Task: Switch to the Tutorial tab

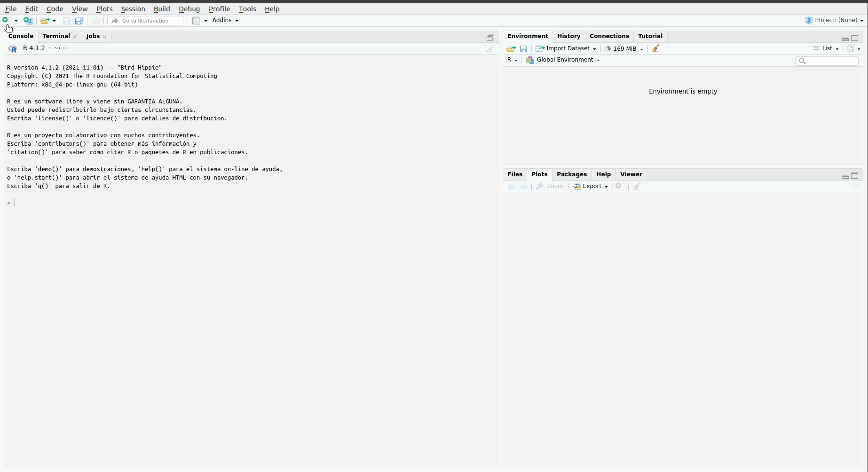Action: point(650,36)
